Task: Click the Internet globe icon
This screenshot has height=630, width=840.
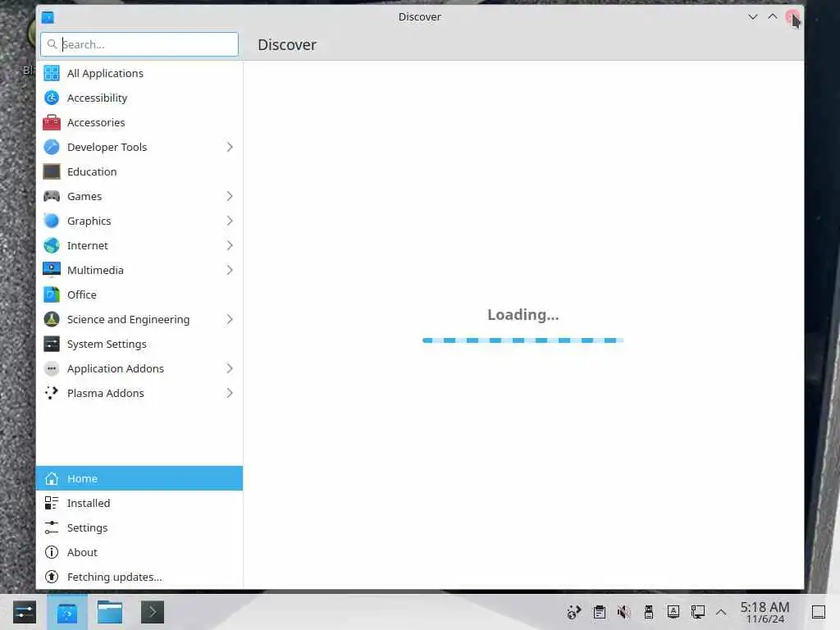Action: (52, 245)
